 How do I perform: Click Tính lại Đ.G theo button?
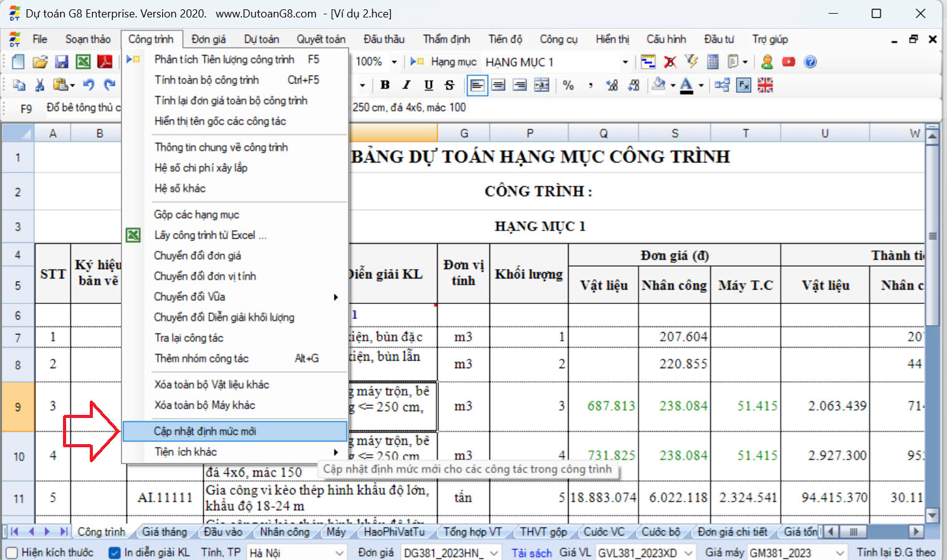[x=896, y=553]
